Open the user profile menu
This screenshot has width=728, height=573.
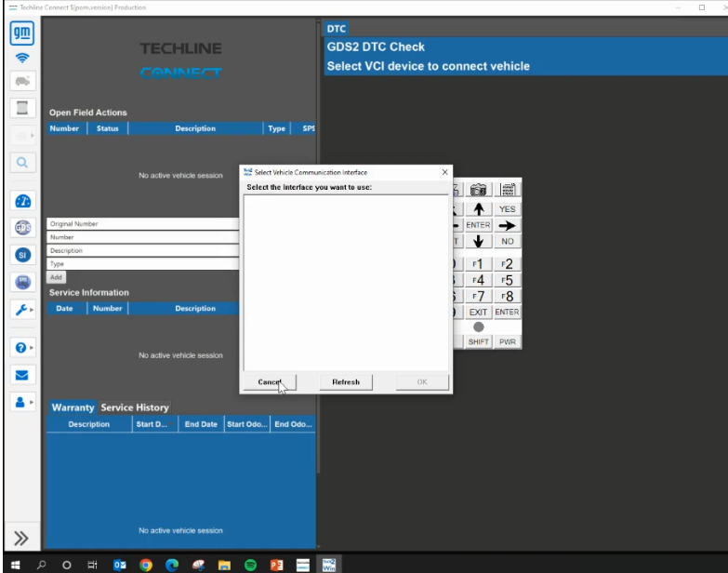[x=22, y=402]
